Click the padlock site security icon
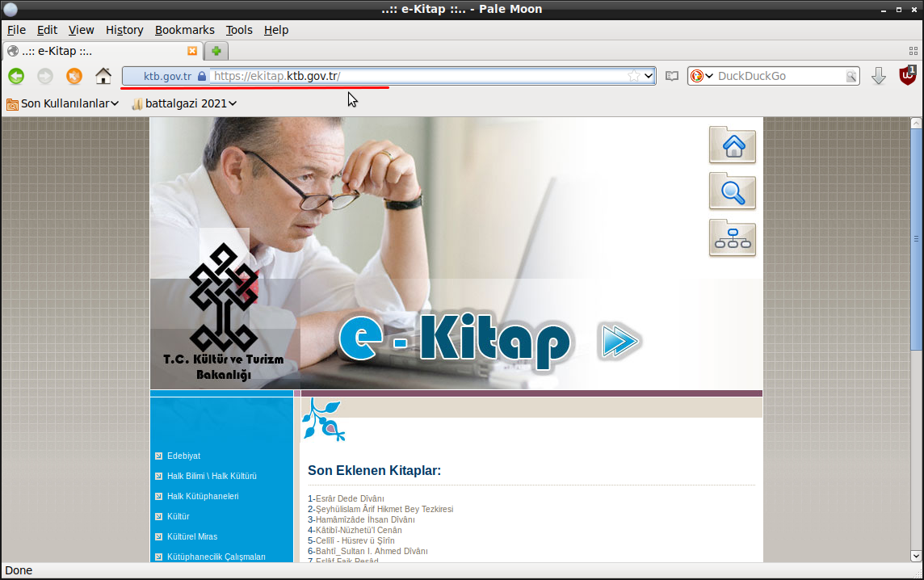 coord(202,76)
